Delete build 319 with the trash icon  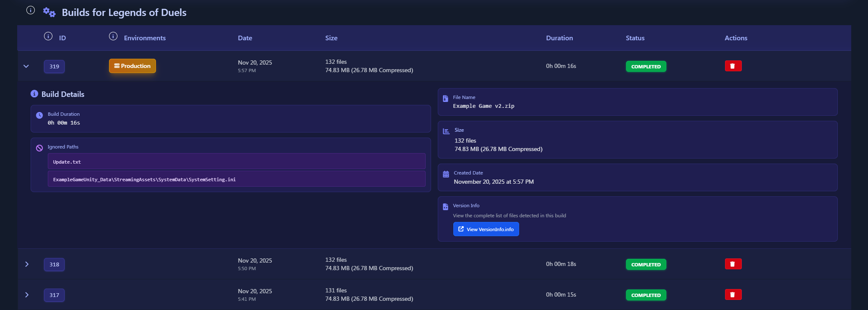click(733, 66)
